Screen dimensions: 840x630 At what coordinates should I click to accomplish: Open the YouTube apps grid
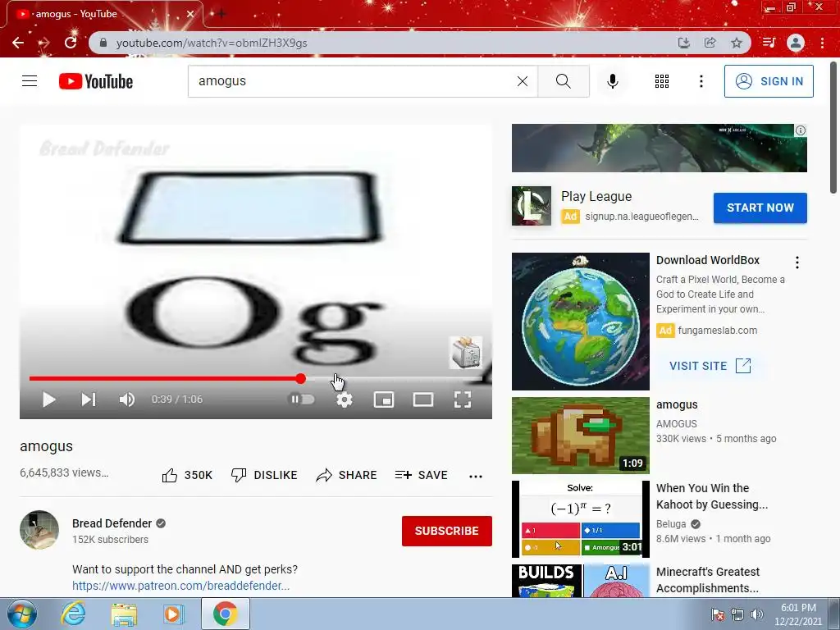[662, 81]
